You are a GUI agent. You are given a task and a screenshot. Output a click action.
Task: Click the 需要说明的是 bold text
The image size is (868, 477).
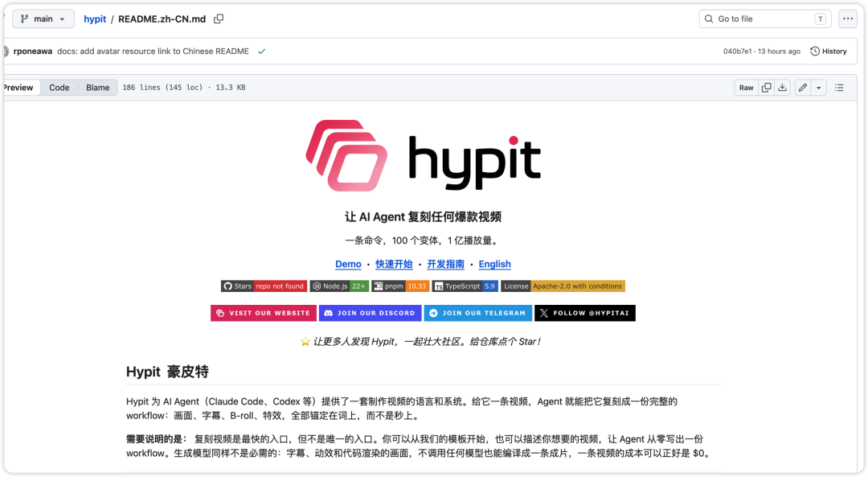[x=157, y=439]
